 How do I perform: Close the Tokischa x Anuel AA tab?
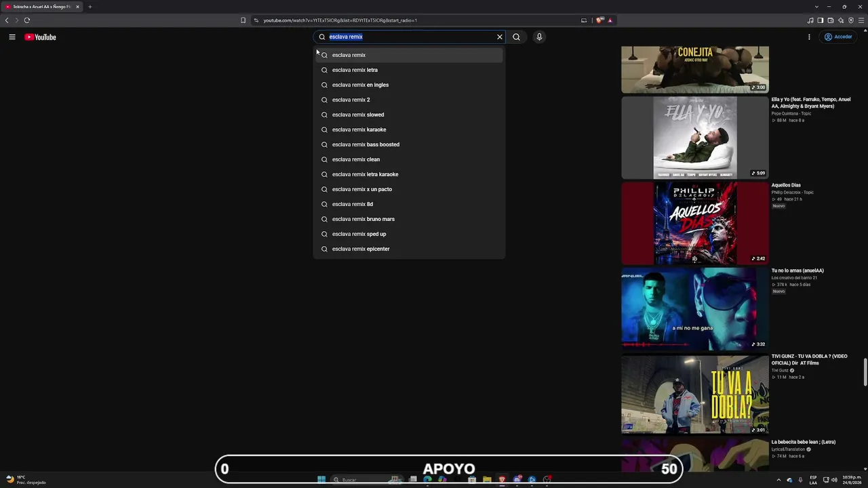tap(77, 7)
